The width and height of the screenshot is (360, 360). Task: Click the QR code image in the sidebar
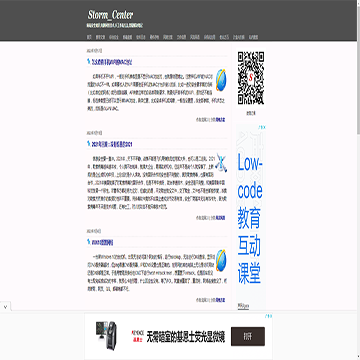click(251, 78)
